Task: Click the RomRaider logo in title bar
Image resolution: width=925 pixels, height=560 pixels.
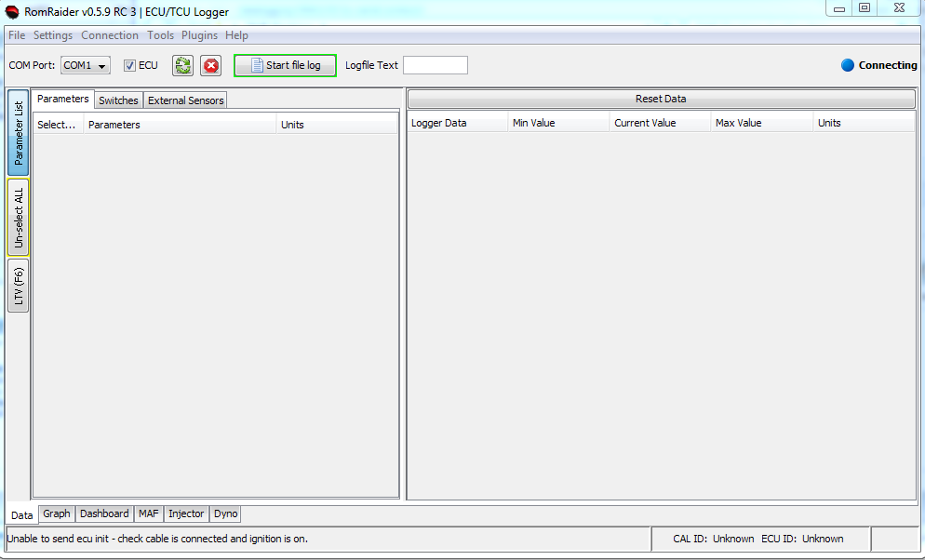Action: tap(12, 12)
